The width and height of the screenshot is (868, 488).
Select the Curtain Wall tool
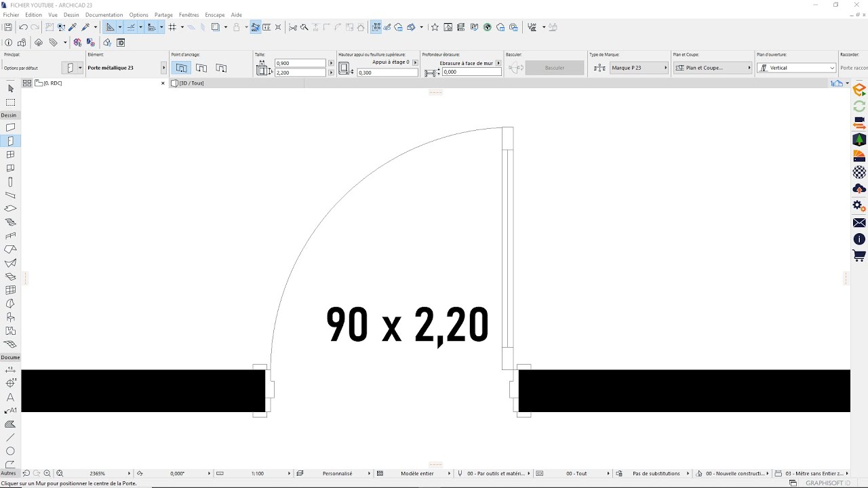tap(10, 290)
